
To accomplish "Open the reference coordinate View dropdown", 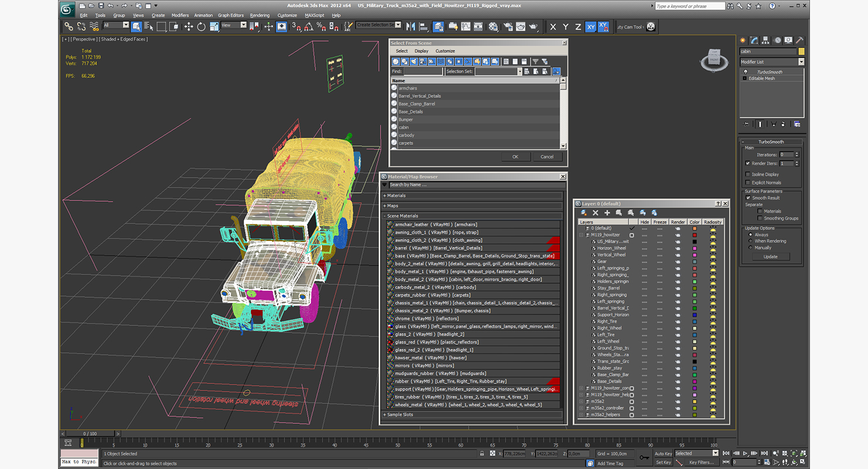I will (x=234, y=25).
